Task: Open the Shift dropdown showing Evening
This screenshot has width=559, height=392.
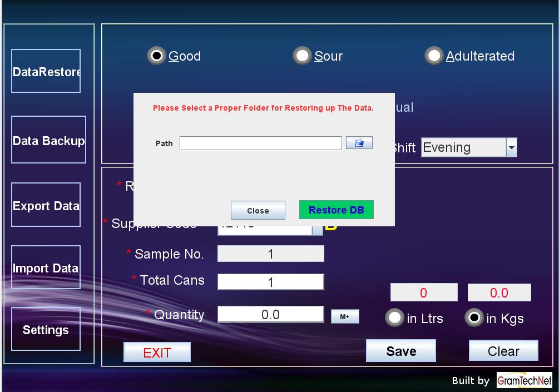Action: (x=511, y=148)
